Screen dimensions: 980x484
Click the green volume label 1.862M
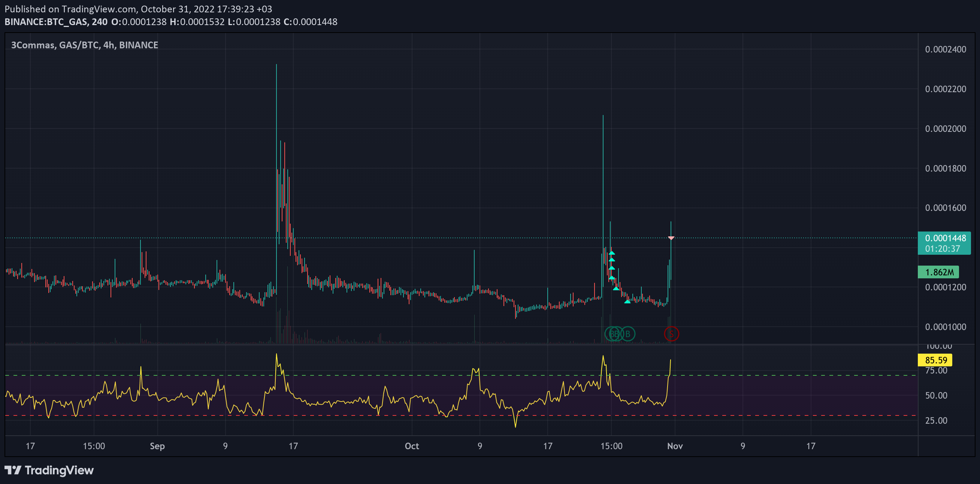tap(939, 272)
